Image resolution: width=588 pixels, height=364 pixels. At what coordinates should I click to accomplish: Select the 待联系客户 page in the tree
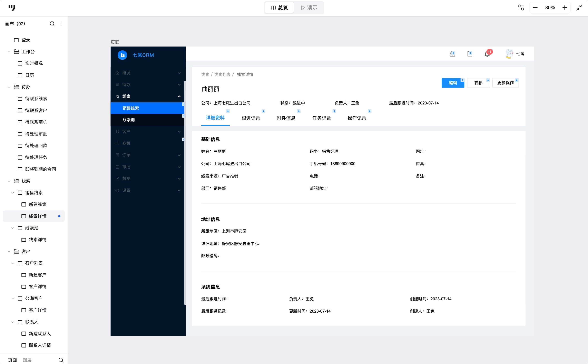[x=36, y=111]
